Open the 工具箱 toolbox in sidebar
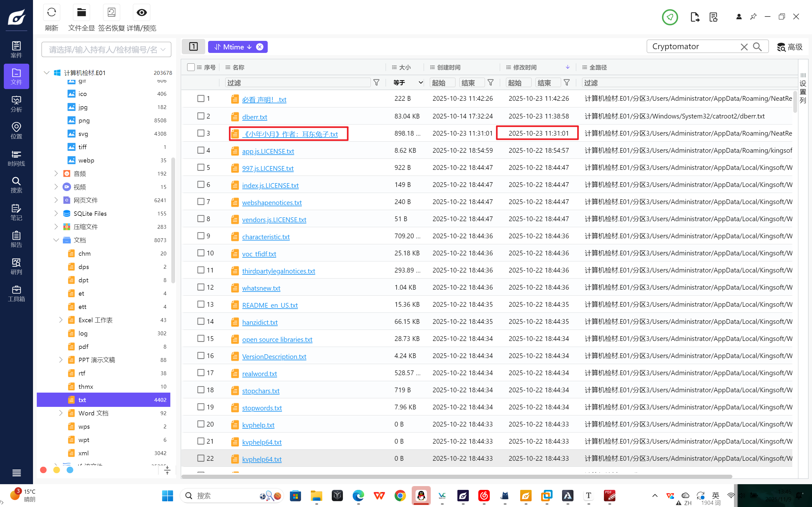The width and height of the screenshot is (812, 507). 16,293
